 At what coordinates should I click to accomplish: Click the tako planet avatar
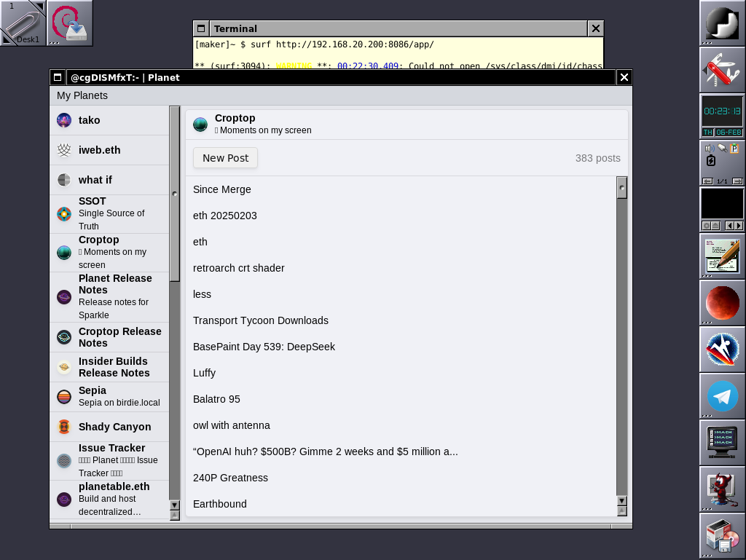(63, 119)
